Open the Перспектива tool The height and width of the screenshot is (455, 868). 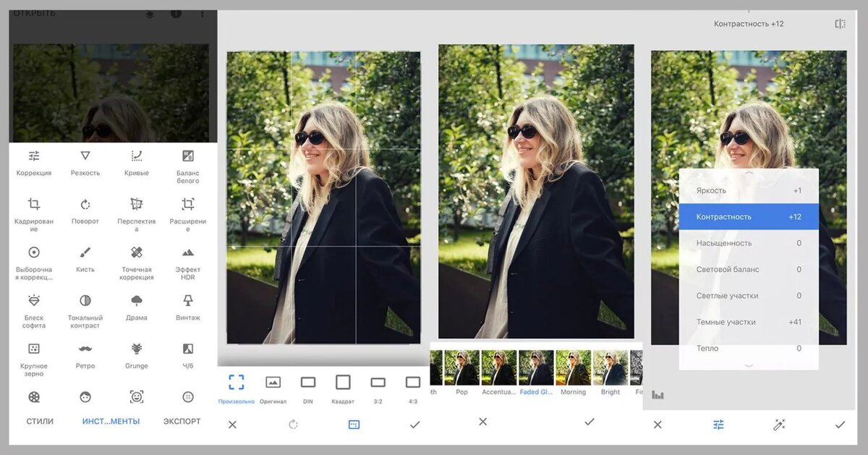[137, 214]
